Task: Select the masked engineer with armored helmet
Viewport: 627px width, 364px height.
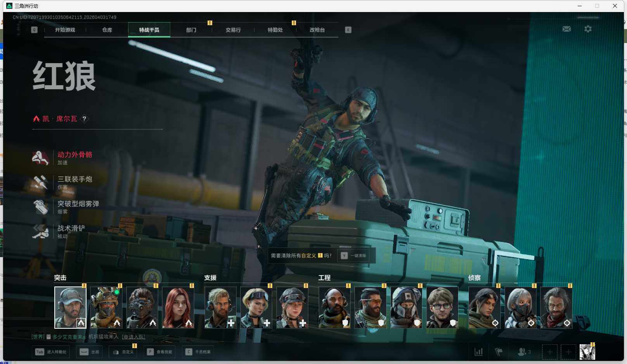Action: point(406,307)
